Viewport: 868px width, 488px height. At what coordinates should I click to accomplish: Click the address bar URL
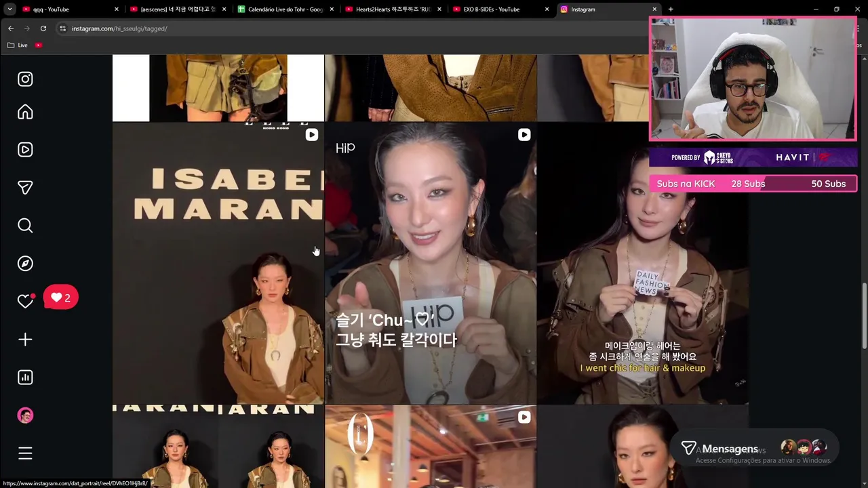click(119, 28)
